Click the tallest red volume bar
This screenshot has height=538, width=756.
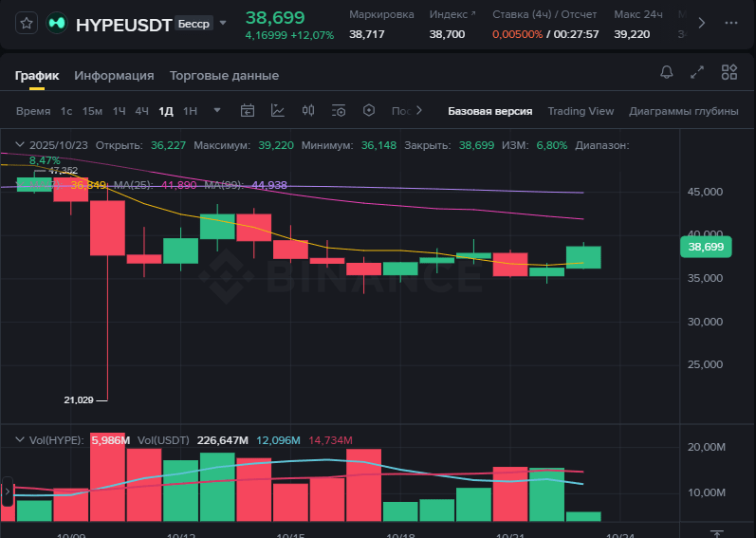tap(107, 476)
